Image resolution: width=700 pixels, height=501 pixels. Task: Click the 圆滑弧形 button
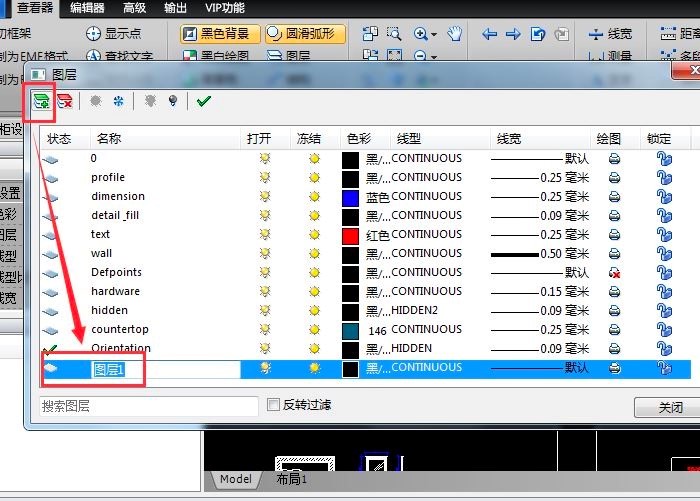pos(305,34)
